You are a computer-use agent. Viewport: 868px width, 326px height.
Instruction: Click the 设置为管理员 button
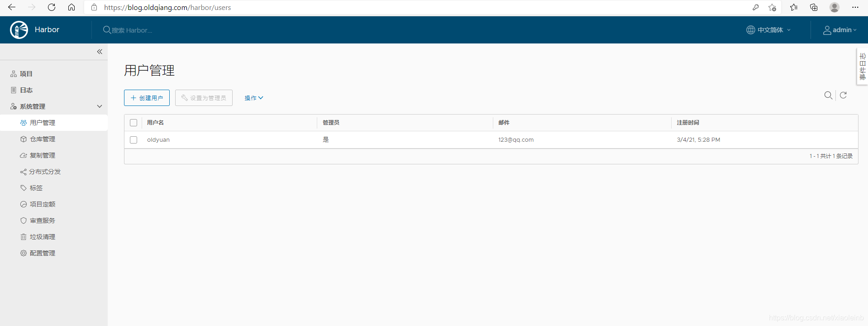point(204,98)
